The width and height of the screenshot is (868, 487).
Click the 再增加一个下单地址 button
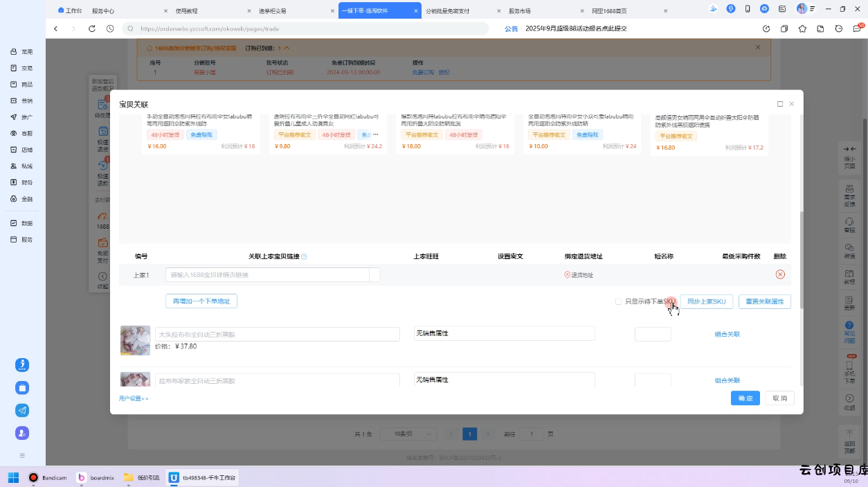tap(201, 301)
